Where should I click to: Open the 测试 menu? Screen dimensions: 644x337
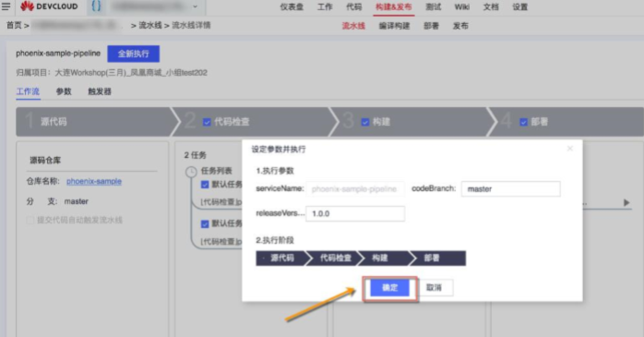pos(433,7)
